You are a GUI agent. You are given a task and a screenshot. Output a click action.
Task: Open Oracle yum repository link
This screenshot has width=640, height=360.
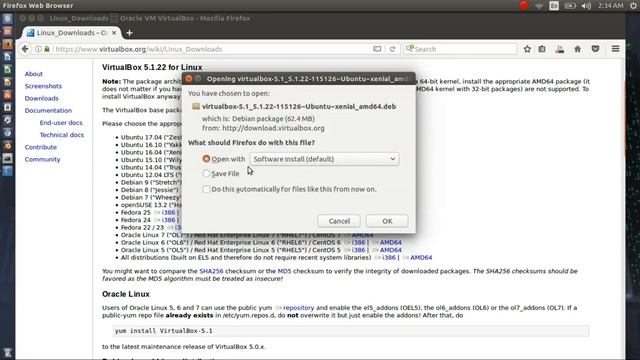(x=299, y=308)
